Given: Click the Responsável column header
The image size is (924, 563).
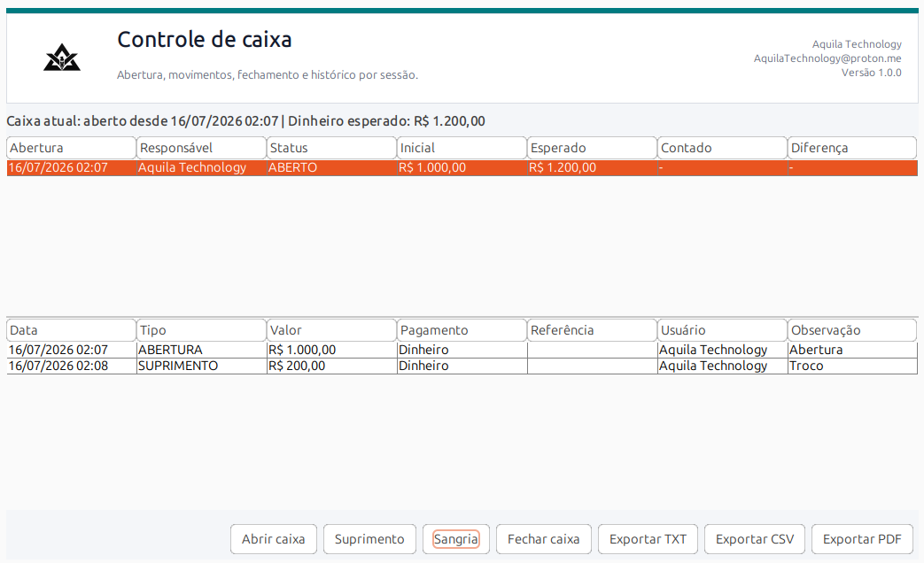Looking at the screenshot, I should point(201,148).
